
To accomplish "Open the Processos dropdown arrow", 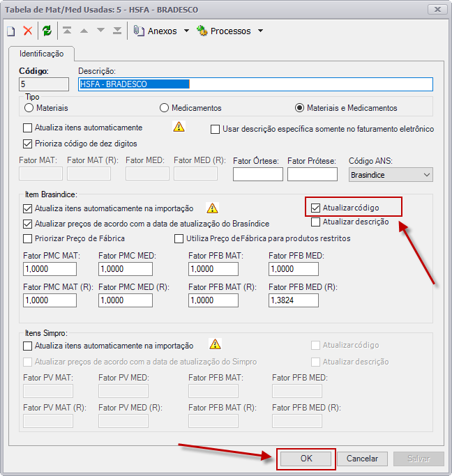I will (260, 31).
